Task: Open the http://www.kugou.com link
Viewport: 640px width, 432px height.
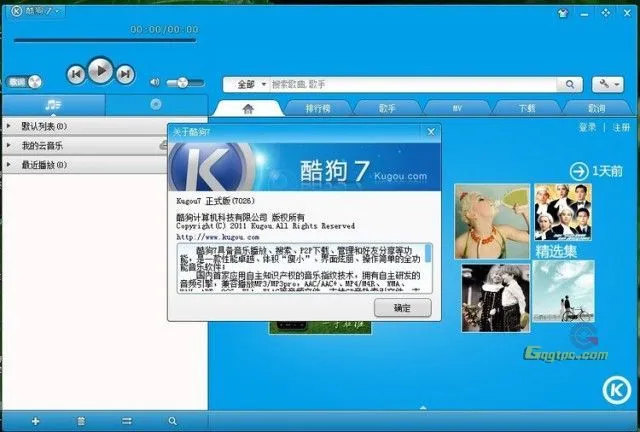Action: click(x=218, y=237)
